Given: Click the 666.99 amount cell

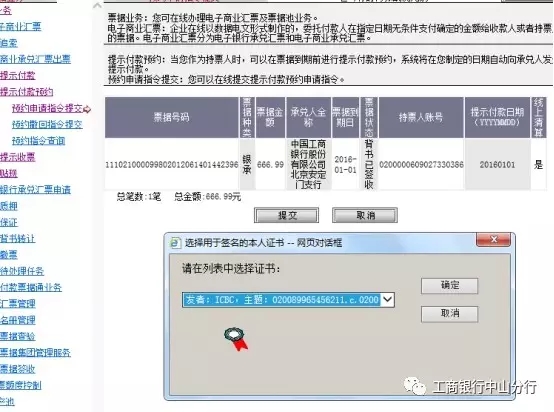Looking at the screenshot, I should point(270,165).
